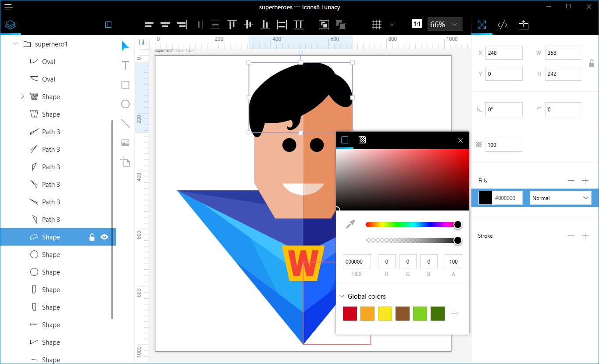599x364 pixels.
Task: Click the HEX color input field
Action: [357, 262]
